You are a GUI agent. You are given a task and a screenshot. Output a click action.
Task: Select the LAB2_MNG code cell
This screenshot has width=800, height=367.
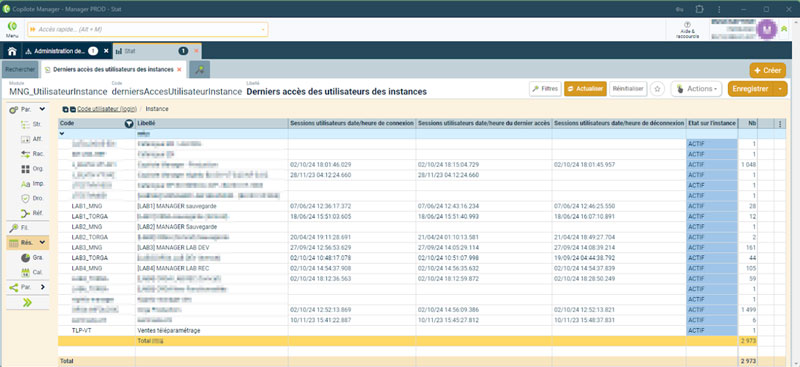97,227
